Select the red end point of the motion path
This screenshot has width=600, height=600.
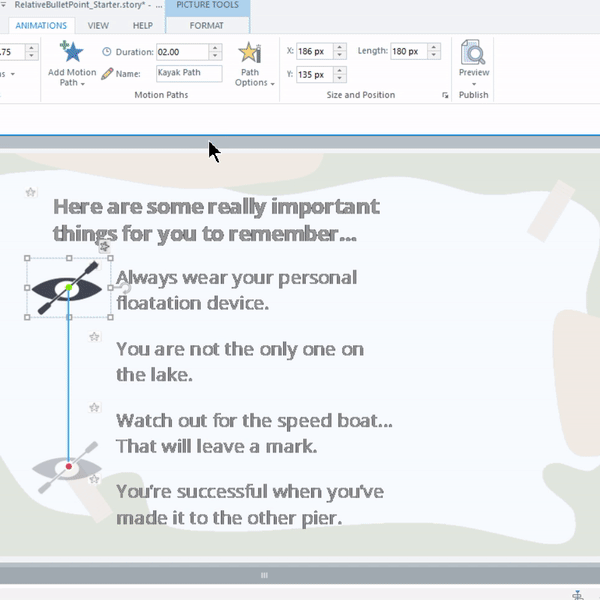[x=69, y=466]
